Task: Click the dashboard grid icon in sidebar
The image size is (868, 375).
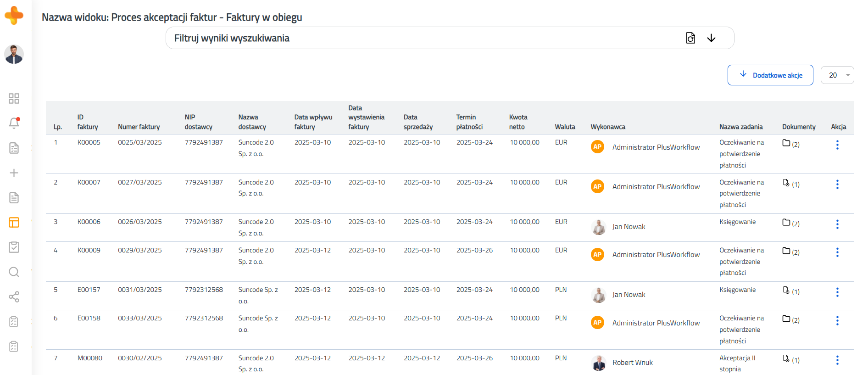Action: pyautogui.click(x=14, y=98)
